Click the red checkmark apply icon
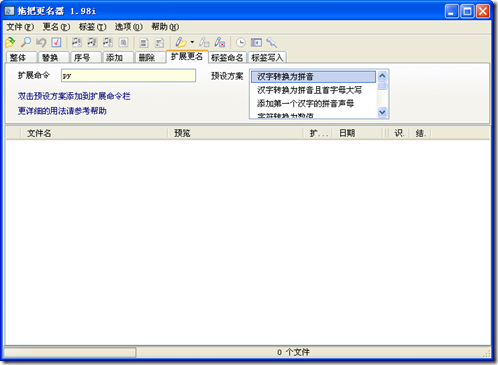 click(x=56, y=42)
